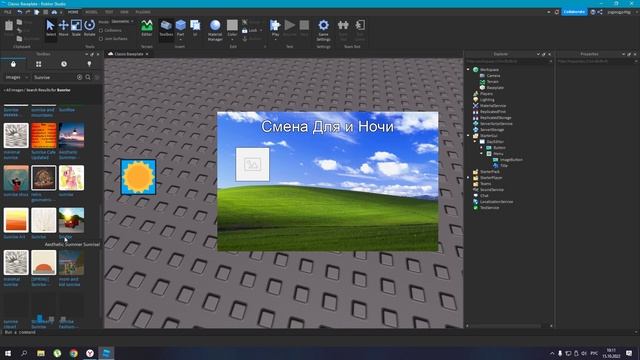Open the Toolbox Marketplace tab icon
640x360 pixels.
(x=13, y=64)
